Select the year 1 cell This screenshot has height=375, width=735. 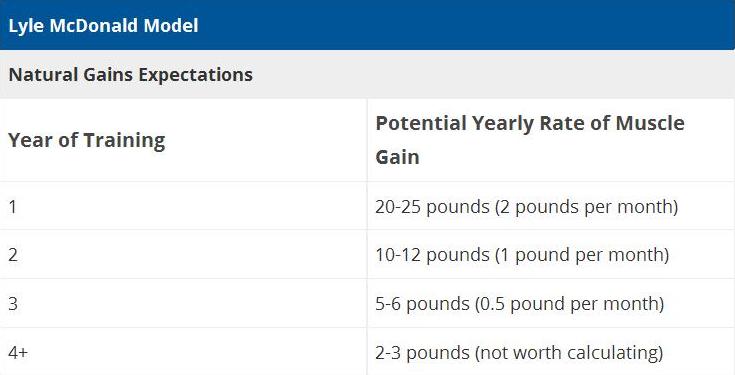pos(183,206)
